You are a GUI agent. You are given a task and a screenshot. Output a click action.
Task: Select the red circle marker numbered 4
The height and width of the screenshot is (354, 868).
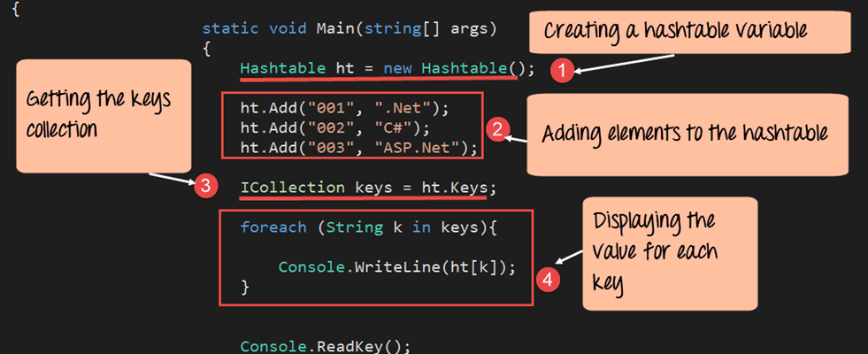pyautogui.click(x=549, y=281)
